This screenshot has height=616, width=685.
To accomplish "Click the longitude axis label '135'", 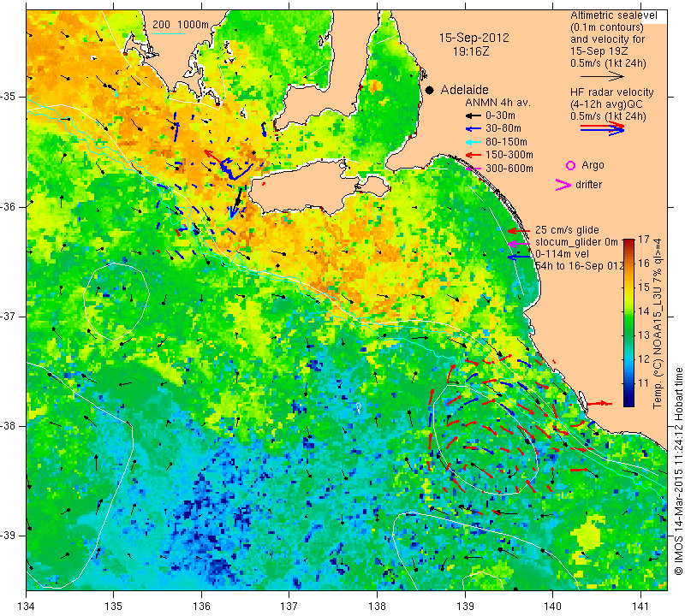I will 114,606.
